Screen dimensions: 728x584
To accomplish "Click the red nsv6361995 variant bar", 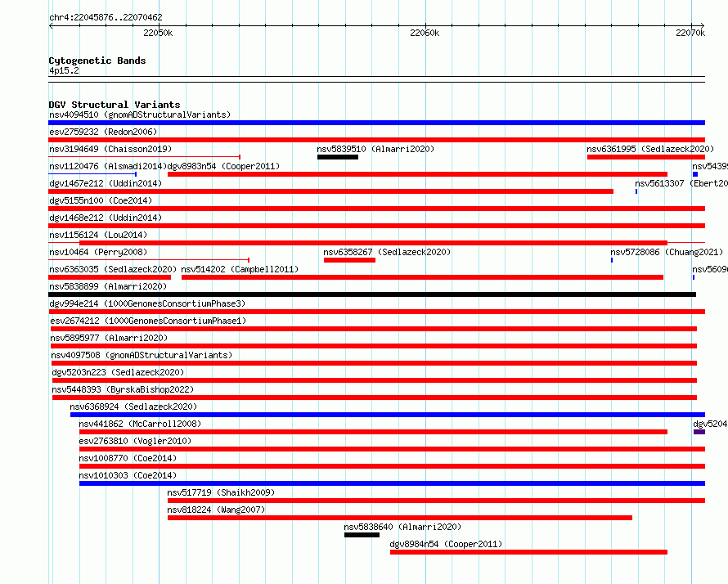I will point(646,157).
